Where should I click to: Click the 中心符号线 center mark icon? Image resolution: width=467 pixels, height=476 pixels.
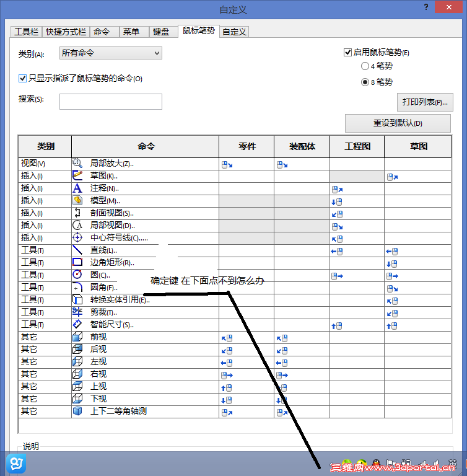tap(77, 238)
